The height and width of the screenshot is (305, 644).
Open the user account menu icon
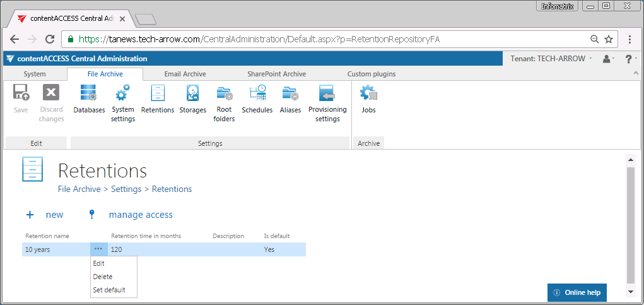coord(607,59)
